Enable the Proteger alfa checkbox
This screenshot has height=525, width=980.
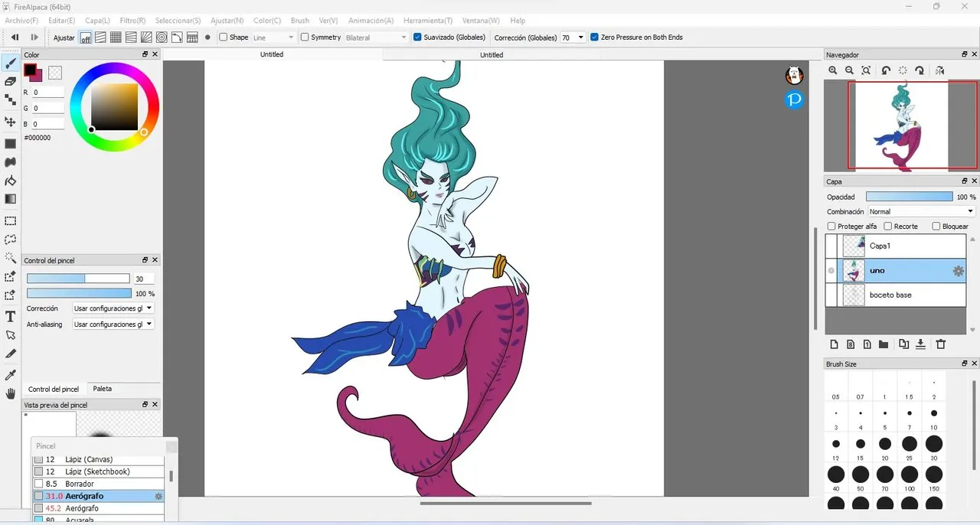point(831,227)
